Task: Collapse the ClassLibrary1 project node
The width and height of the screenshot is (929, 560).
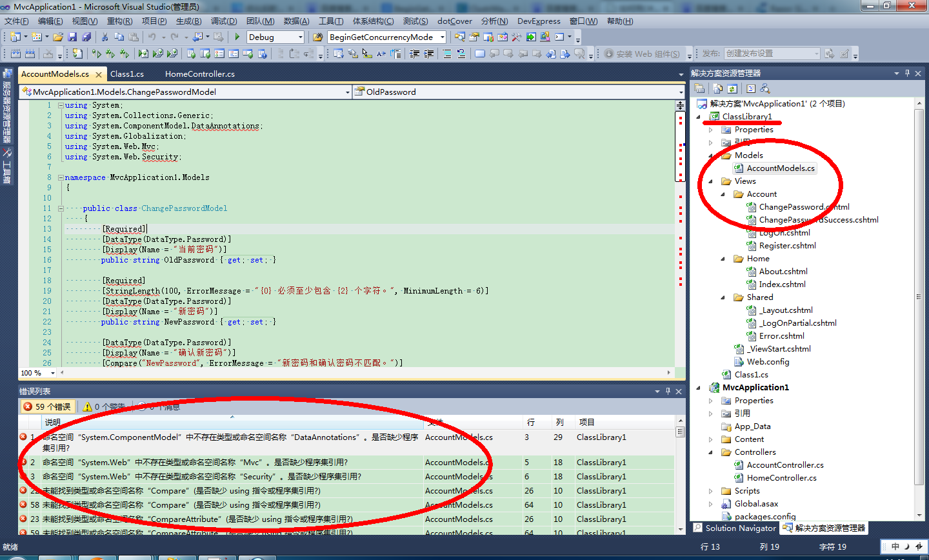Action: point(699,117)
